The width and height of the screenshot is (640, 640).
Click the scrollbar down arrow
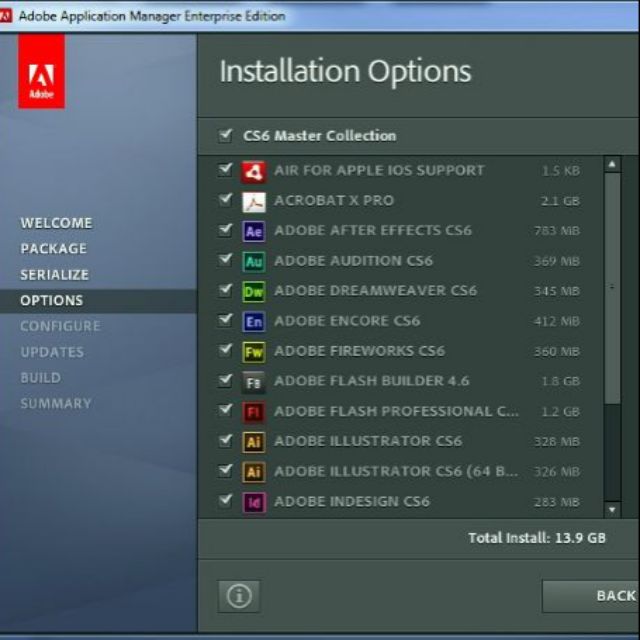point(612,509)
